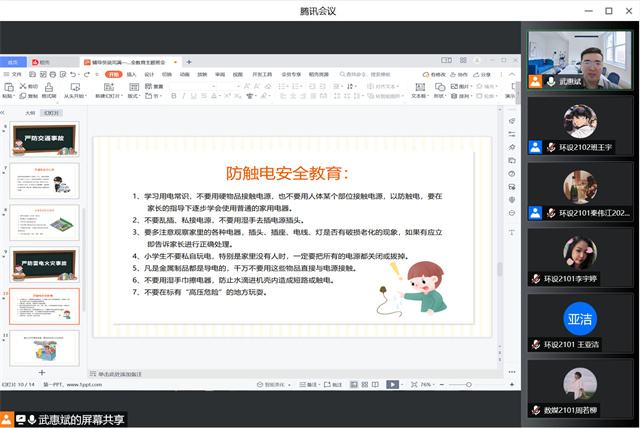Viewport: 640px width, 428px height.
Task: Click the Strikethrough S icon
Action: pos(204,96)
